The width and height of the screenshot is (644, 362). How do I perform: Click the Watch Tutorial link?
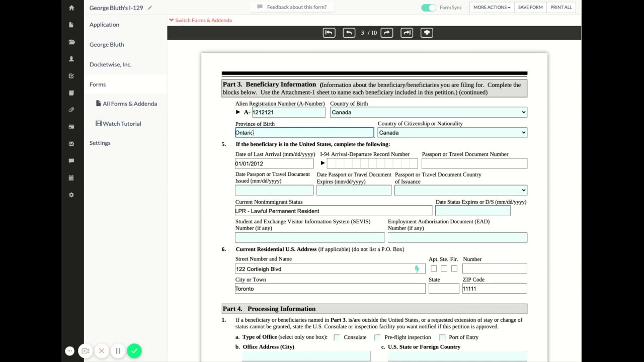pyautogui.click(x=118, y=124)
